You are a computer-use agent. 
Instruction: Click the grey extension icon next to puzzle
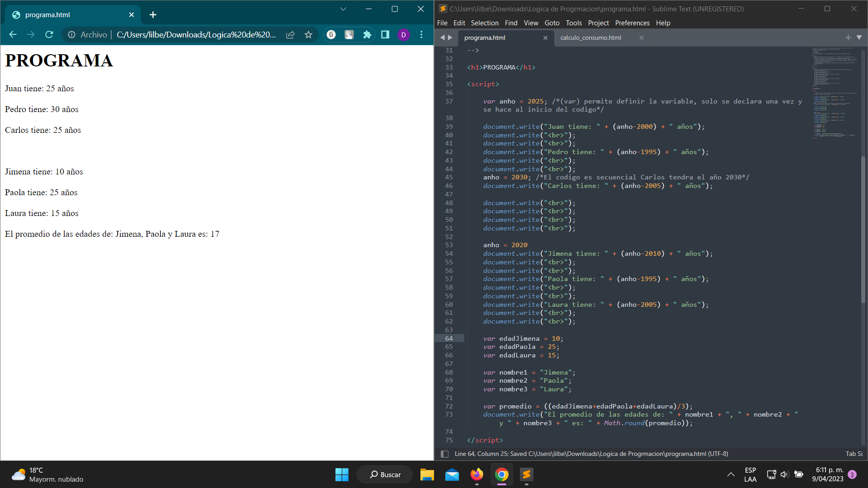tap(349, 35)
